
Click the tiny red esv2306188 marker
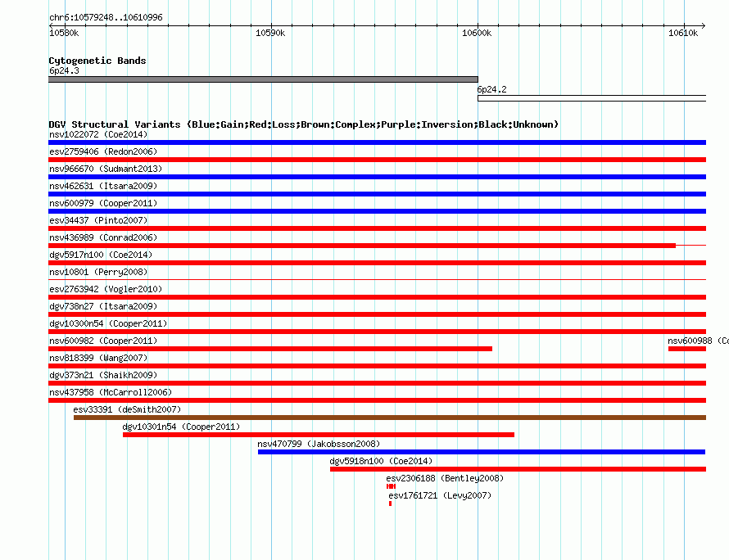(391, 486)
